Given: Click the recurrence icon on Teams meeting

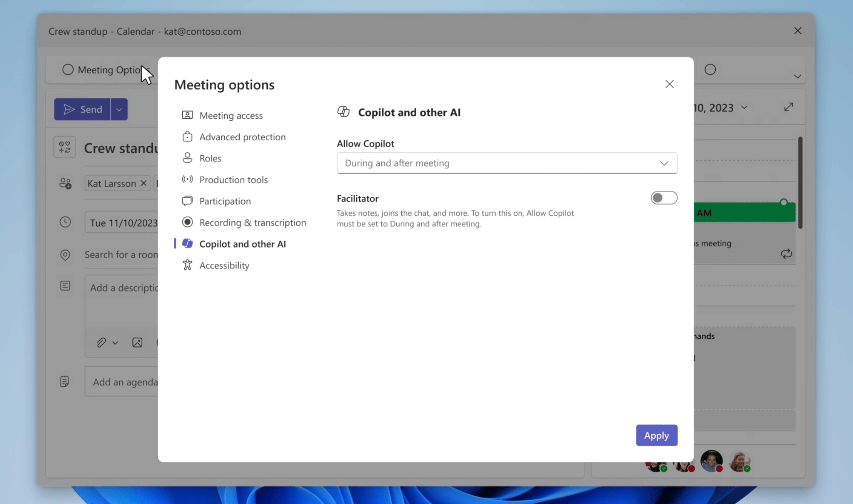Looking at the screenshot, I should (x=786, y=254).
